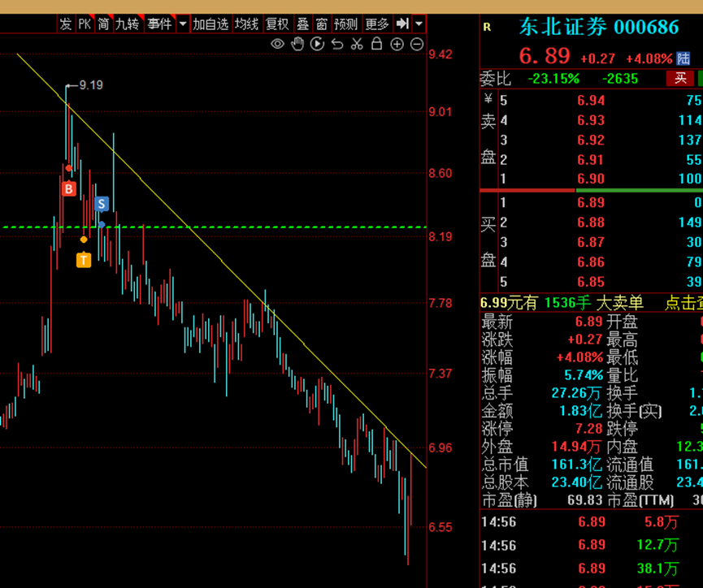Click the undo arrow icon
The width and height of the screenshot is (703, 588).
(x=337, y=44)
